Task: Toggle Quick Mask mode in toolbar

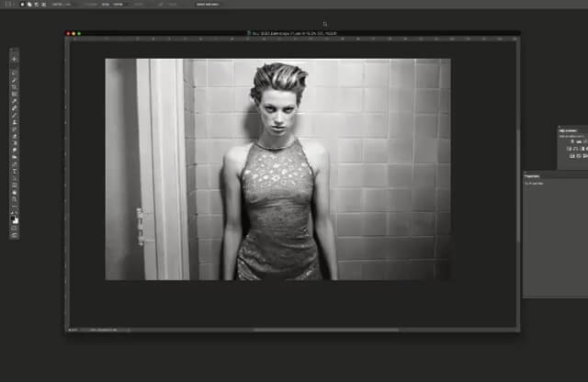Action: tap(15, 229)
